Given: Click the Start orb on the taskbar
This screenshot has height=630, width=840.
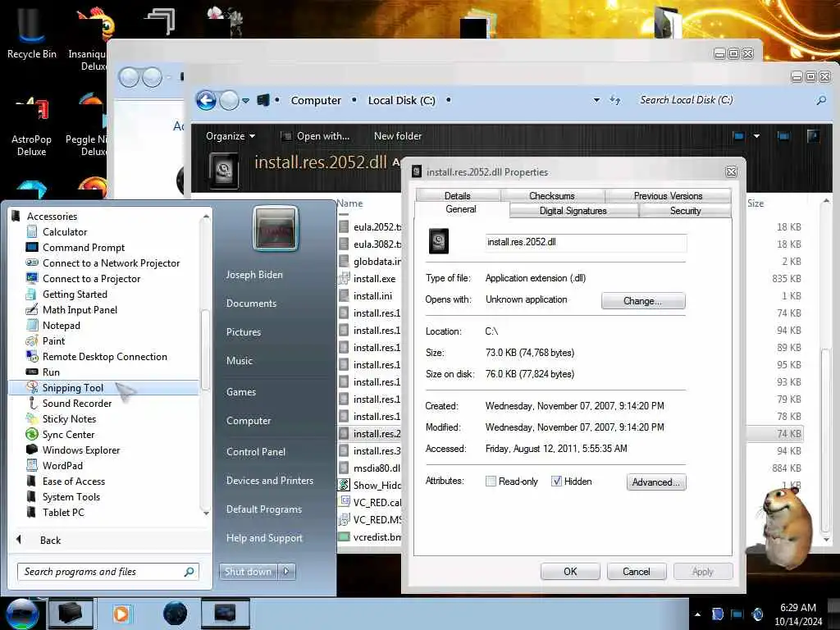Looking at the screenshot, I should [x=21, y=614].
